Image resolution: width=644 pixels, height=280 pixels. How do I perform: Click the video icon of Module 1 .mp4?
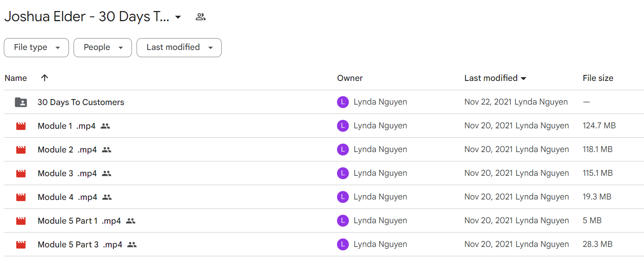(21, 126)
